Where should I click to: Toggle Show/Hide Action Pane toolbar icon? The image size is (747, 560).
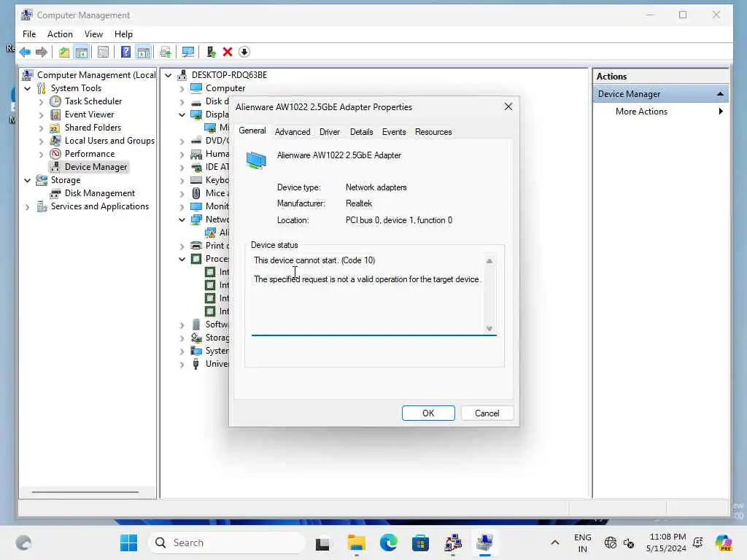(x=144, y=52)
